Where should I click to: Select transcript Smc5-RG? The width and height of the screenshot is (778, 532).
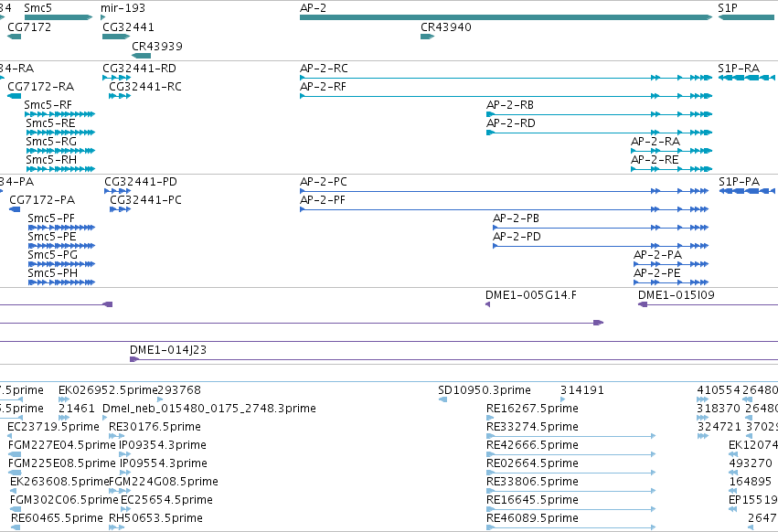pyautogui.click(x=60, y=151)
